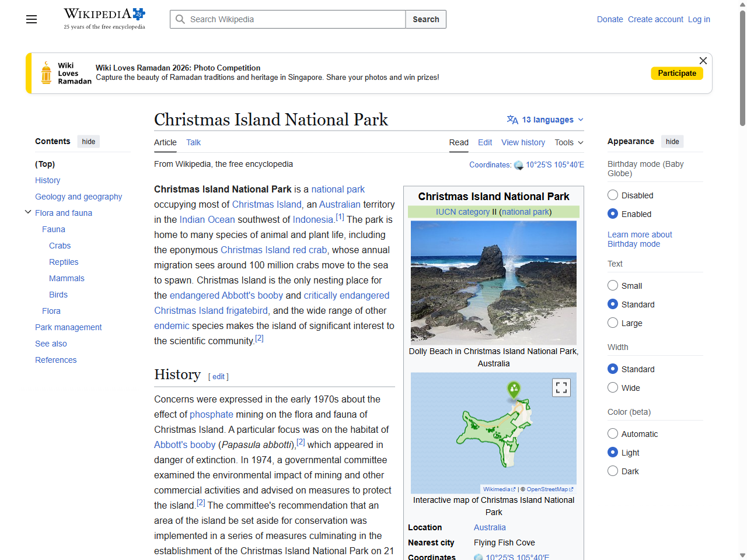Enable Dark color mode
747x560 pixels.
[x=613, y=471]
